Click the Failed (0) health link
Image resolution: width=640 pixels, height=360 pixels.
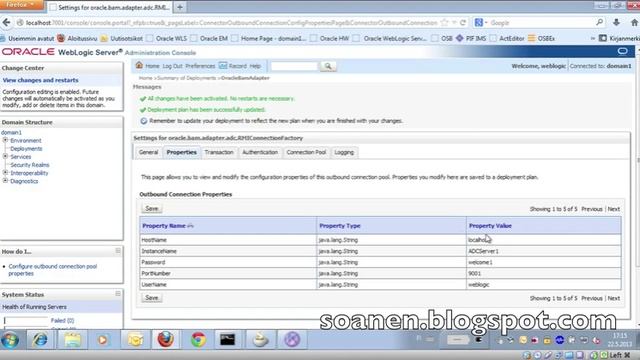point(62,320)
